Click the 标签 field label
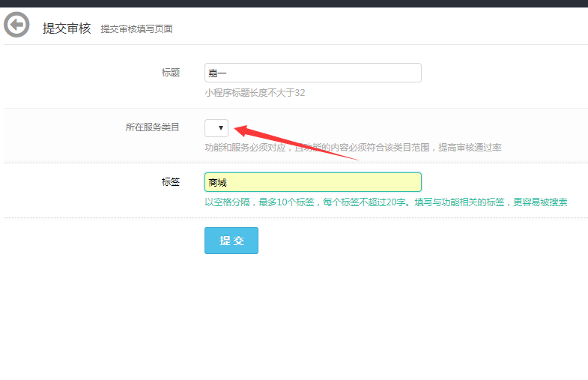This screenshot has width=588, height=380. click(x=170, y=181)
